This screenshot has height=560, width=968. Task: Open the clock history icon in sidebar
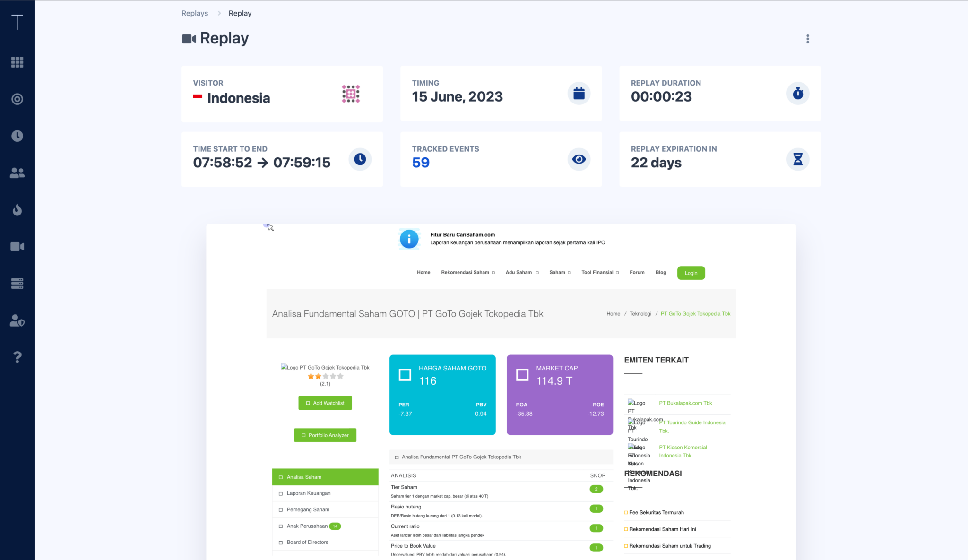(17, 136)
